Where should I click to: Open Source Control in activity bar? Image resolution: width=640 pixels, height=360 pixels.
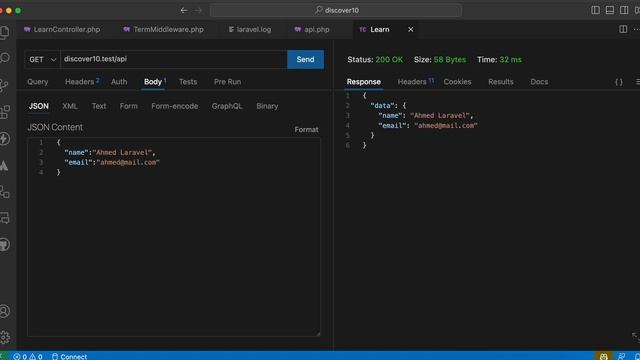click(x=4, y=85)
